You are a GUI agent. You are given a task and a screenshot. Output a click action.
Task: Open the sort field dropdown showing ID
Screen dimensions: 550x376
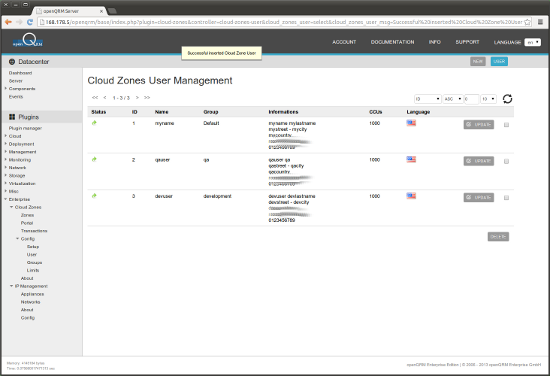[x=428, y=99]
